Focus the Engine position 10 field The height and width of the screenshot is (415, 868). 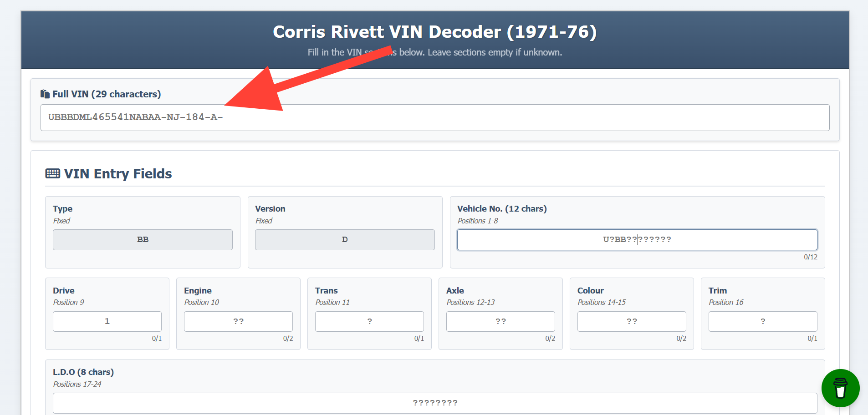click(x=238, y=322)
